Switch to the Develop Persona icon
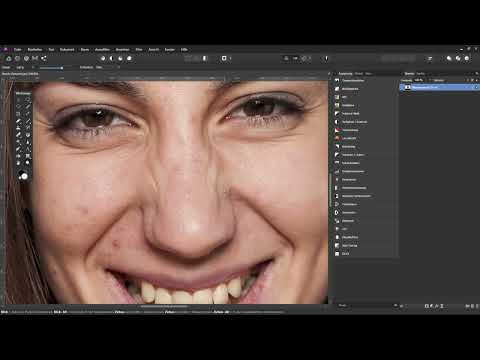Image resolution: width=480 pixels, height=360 pixels. coord(26,58)
